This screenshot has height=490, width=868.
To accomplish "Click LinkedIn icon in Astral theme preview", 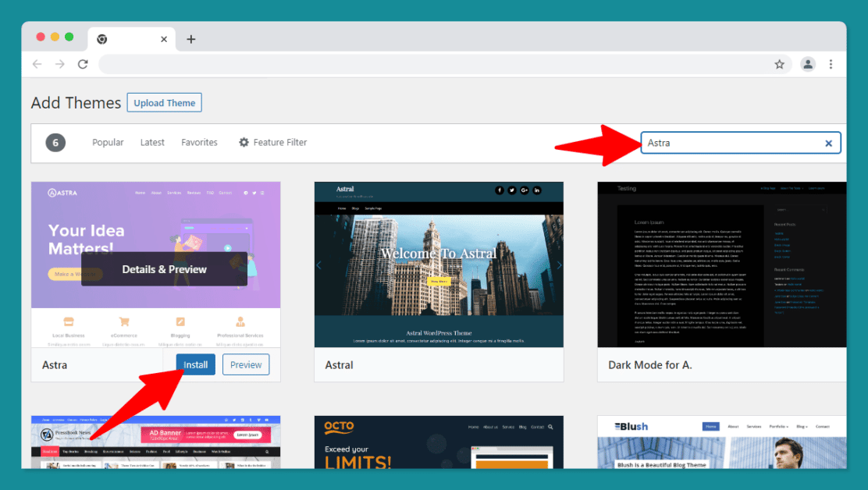I will [537, 190].
